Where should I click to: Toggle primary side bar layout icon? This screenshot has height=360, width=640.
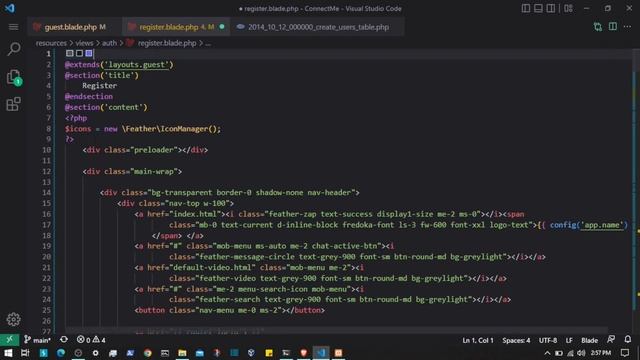coord(526,8)
